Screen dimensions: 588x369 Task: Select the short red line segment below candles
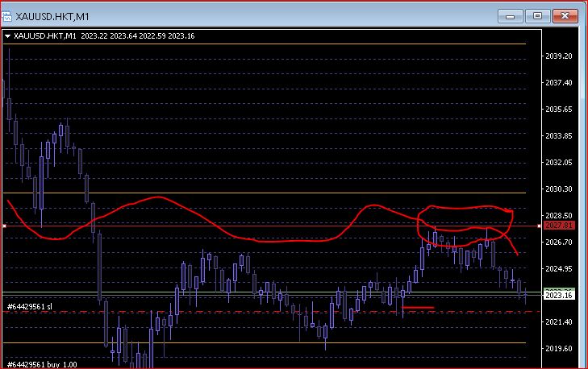(x=418, y=308)
